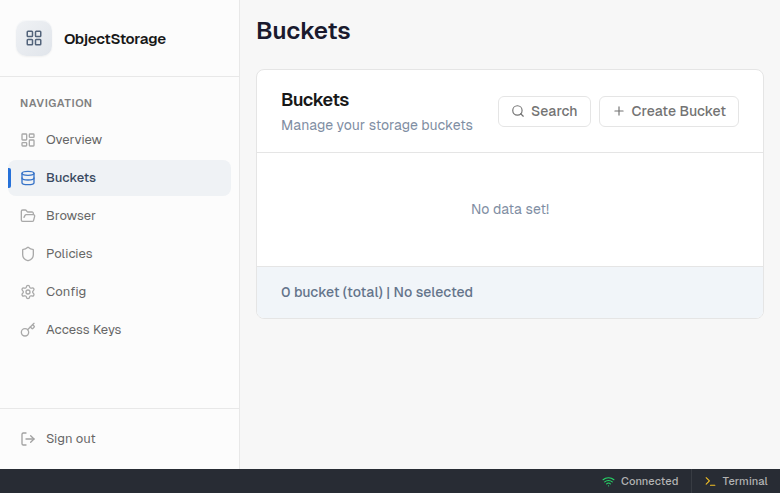Navigate to Policies in the sidebar
Image resolution: width=780 pixels, height=493 pixels.
click(x=69, y=254)
